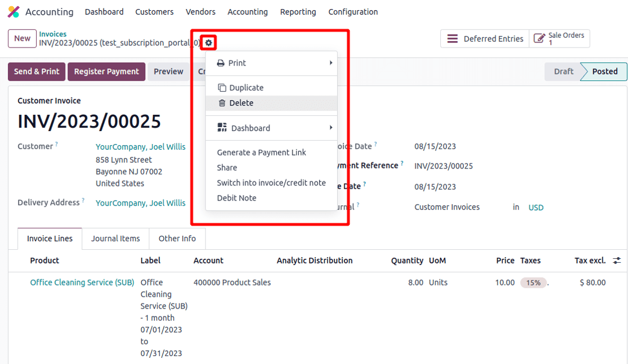Click the Preview button
The image size is (628, 364).
point(169,72)
